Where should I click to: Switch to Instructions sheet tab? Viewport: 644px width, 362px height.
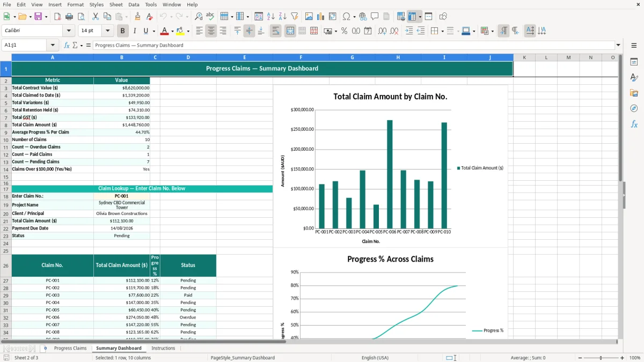163,348
